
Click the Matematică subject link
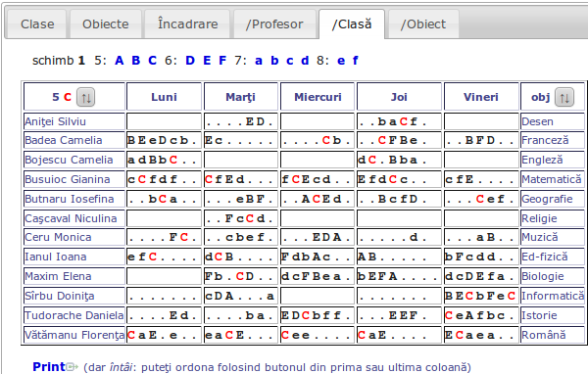552,179
